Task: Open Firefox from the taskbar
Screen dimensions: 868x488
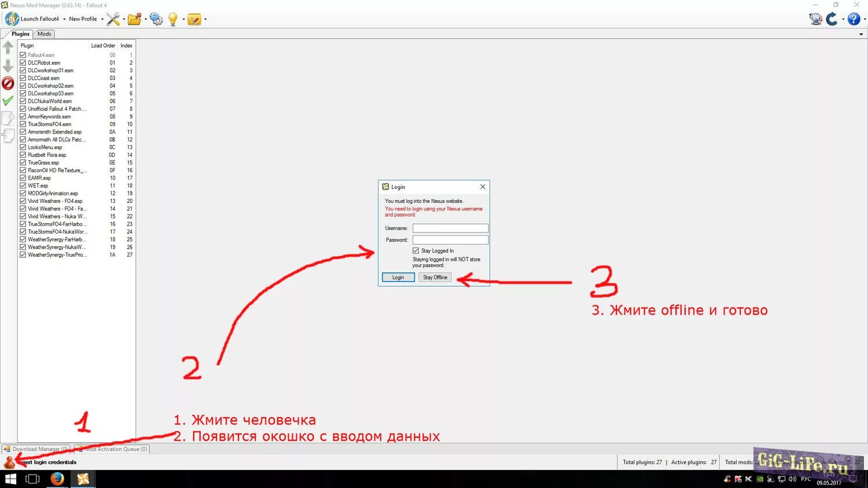Action: pyautogui.click(x=57, y=479)
